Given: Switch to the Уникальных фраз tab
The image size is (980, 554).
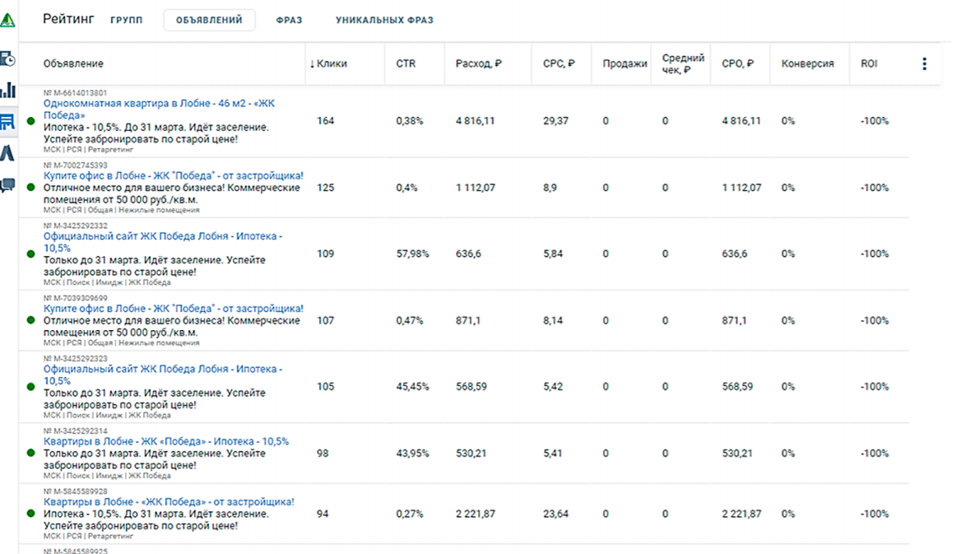Looking at the screenshot, I should tap(384, 21).
